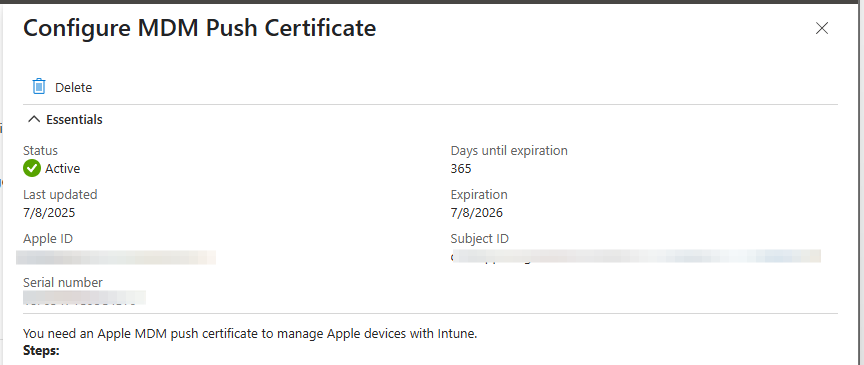Click the green Active status checkmark icon
The height and width of the screenshot is (365, 864).
[32, 168]
